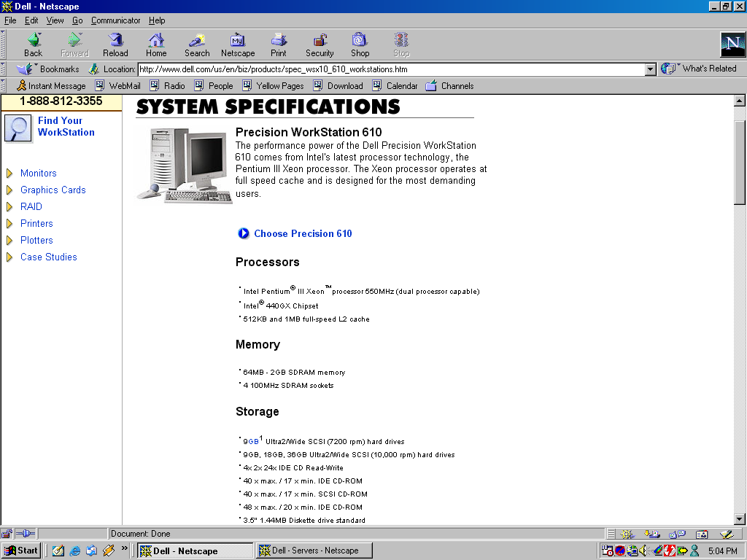This screenshot has width=747, height=560.
Task: Open the Bookmarks menu button
Action: click(47, 69)
